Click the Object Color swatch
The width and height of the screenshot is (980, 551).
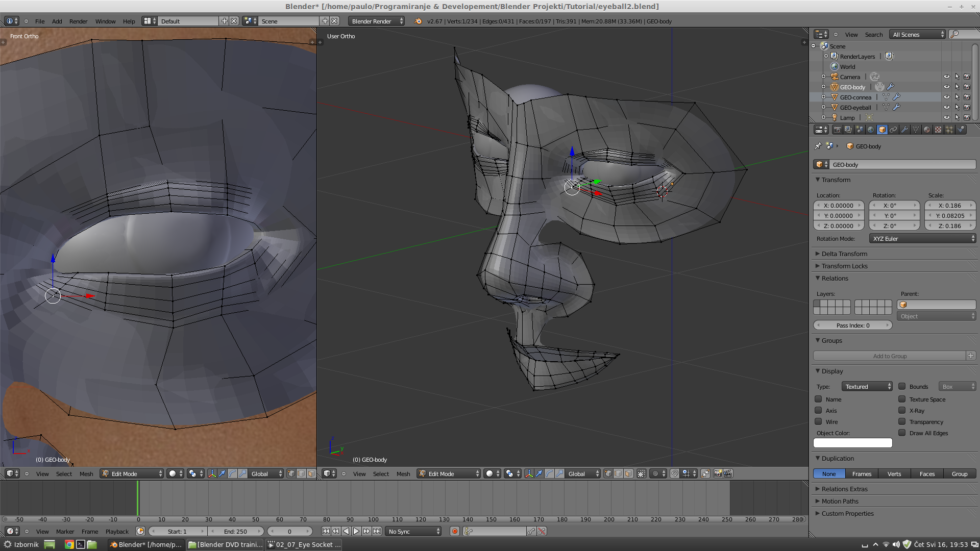pyautogui.click(x=852, y=443)
